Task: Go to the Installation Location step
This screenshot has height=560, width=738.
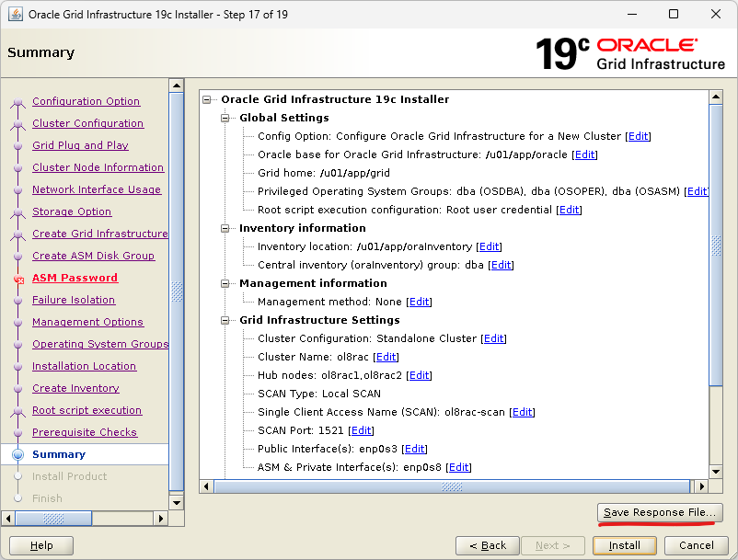Action: point(85,367)
